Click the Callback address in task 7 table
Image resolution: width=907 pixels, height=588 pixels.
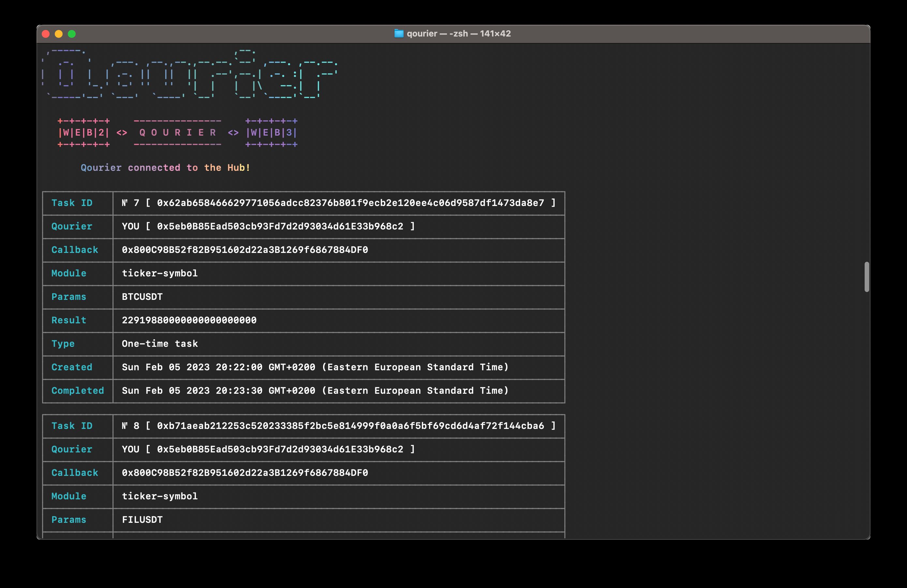245,250
